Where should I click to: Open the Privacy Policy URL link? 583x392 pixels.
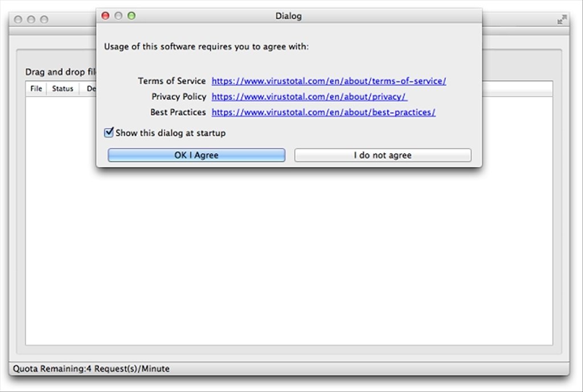(x=309, y=97)
